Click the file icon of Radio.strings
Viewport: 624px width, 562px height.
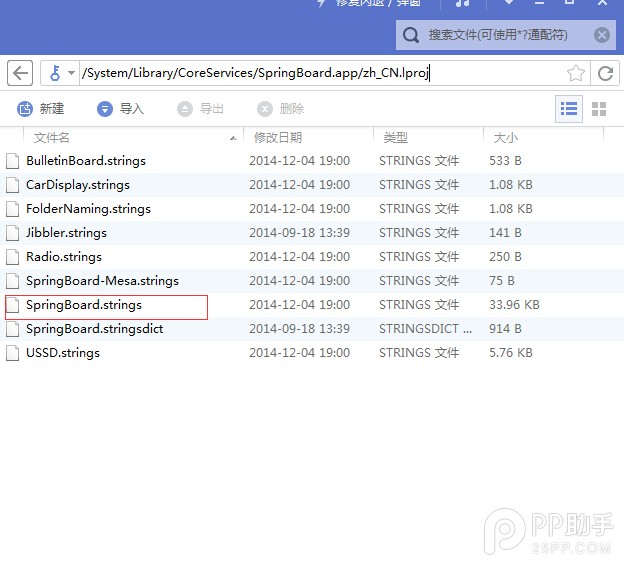point(12,257)
